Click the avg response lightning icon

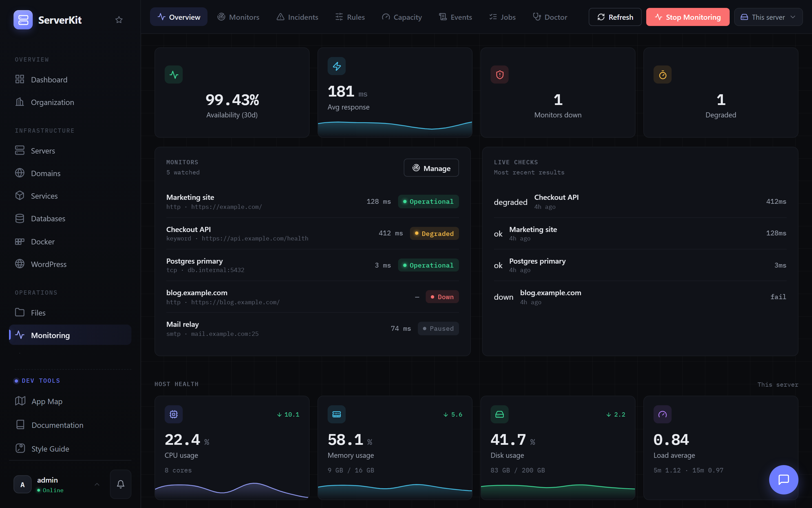[x=337, y=66]
